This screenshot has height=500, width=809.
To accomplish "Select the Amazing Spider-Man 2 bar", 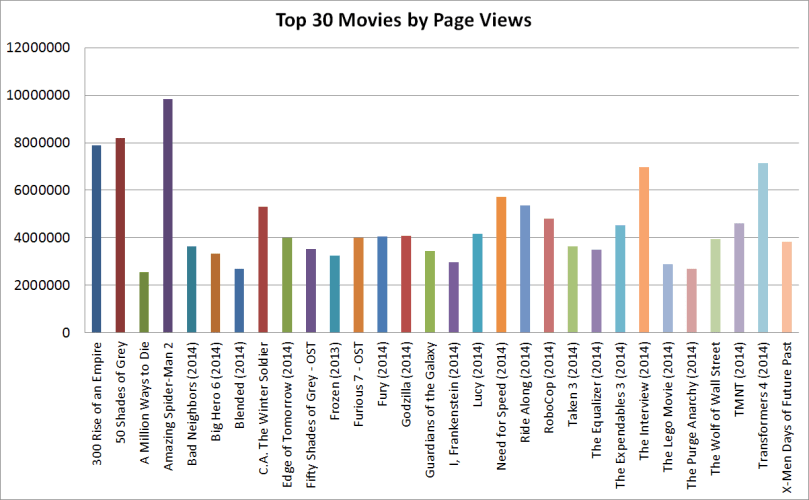I will pyautogui.click(x=168, y=216).
